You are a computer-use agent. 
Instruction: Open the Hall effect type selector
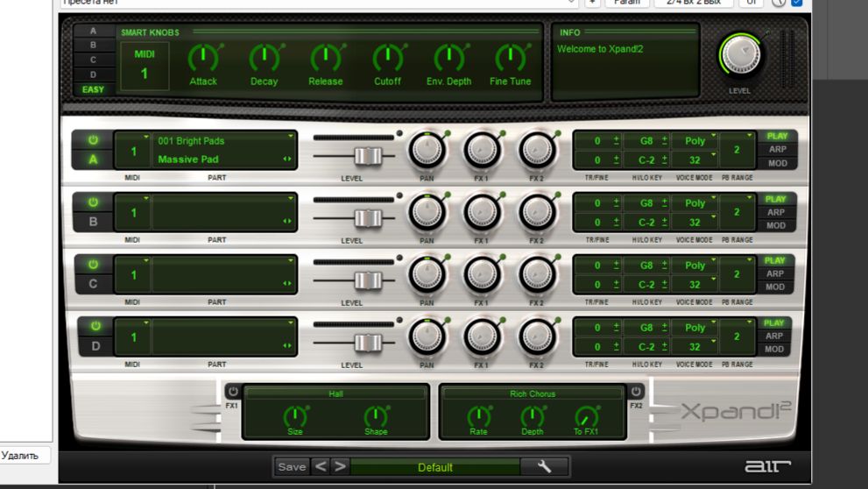pyautogui.click(x=335, y=393)
